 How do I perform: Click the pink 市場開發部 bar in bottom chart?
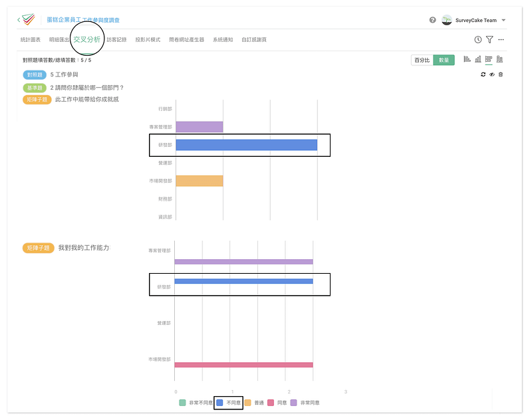(x=243, y=365)
